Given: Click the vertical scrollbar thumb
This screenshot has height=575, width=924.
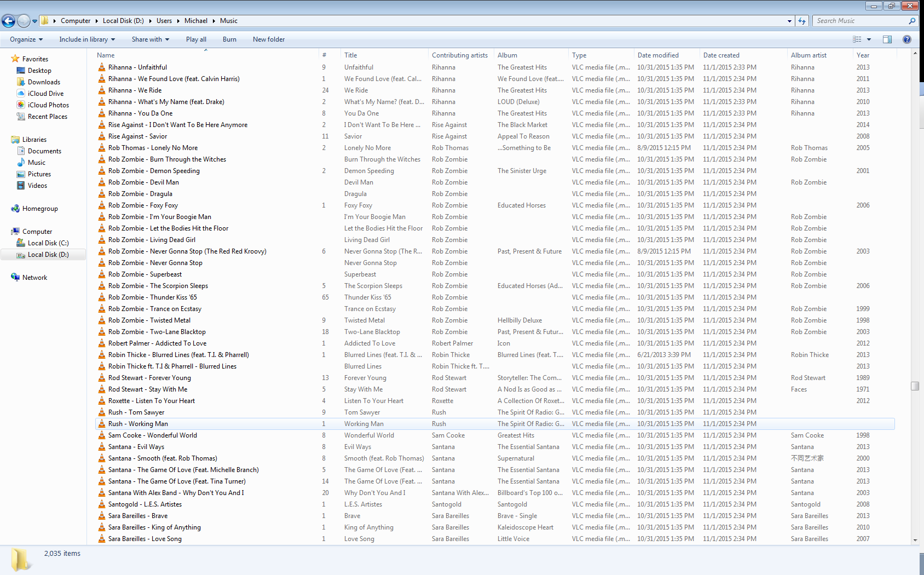Looking at the screenshot, I should [915, 386].
